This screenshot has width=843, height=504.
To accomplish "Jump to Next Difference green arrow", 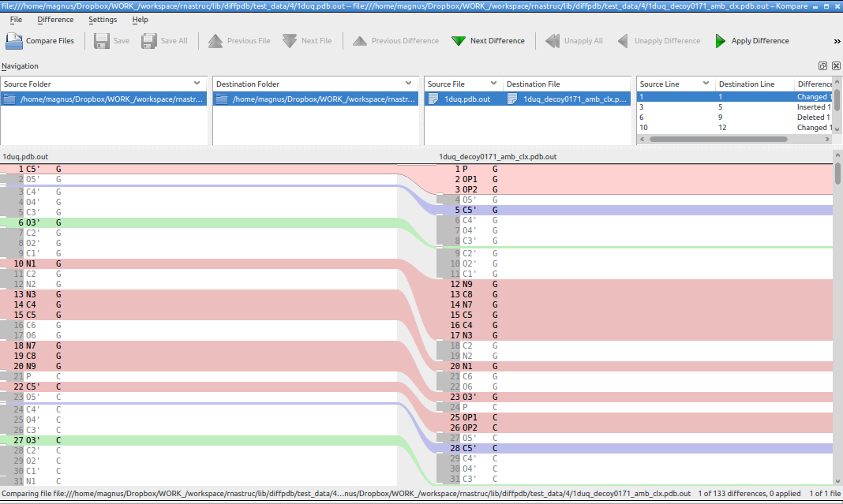I will [x=459, y=41].
